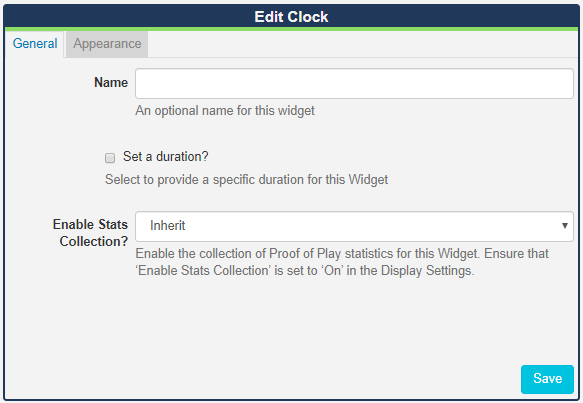Select the General tab
Screen dimensions: 583x403
point(35,44)
